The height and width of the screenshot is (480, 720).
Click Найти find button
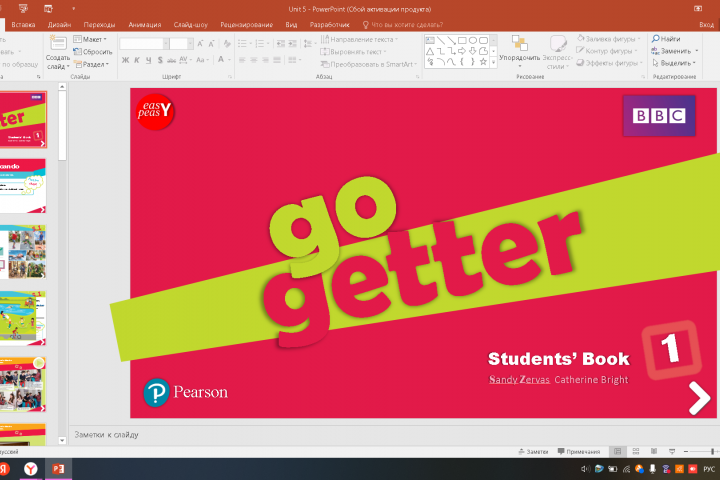666,39
